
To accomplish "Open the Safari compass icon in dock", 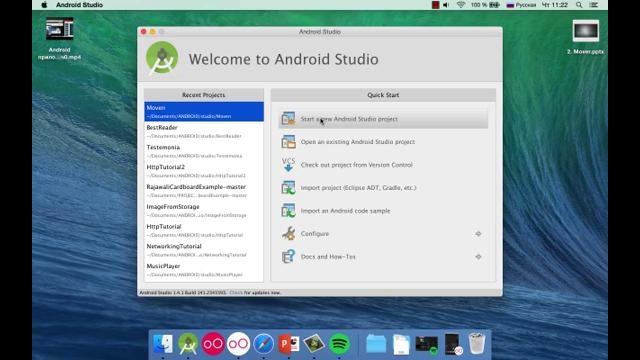I will pos(264,344).
